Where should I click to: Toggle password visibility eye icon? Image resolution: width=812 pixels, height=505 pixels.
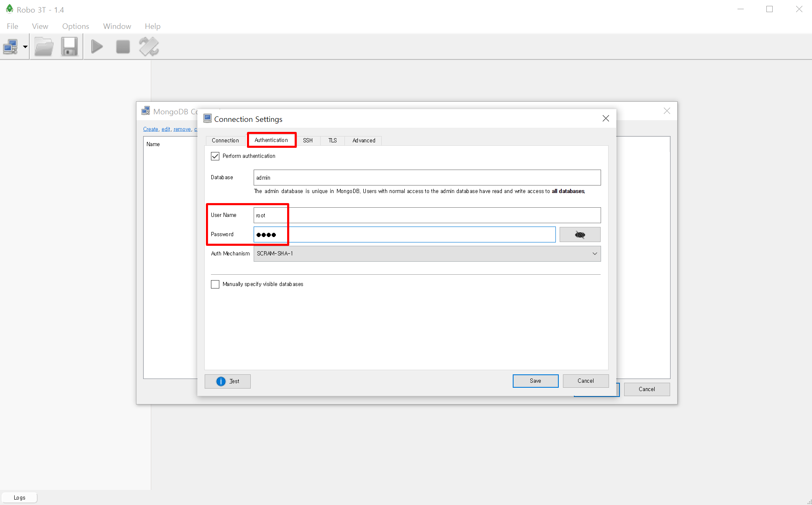580,234
